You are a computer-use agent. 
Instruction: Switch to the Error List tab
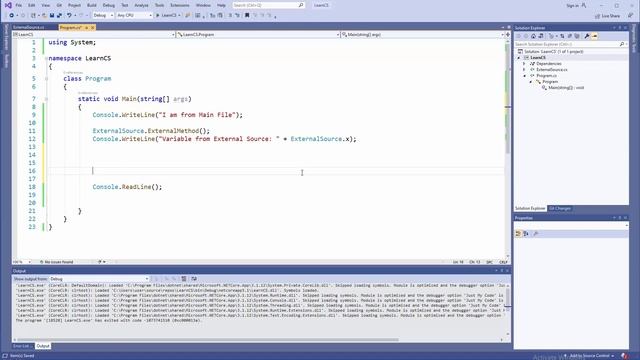[x=21, y=346]
